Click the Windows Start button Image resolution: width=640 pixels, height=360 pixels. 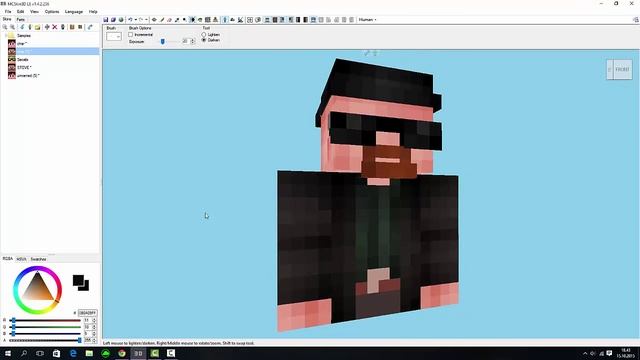(8, 353)
